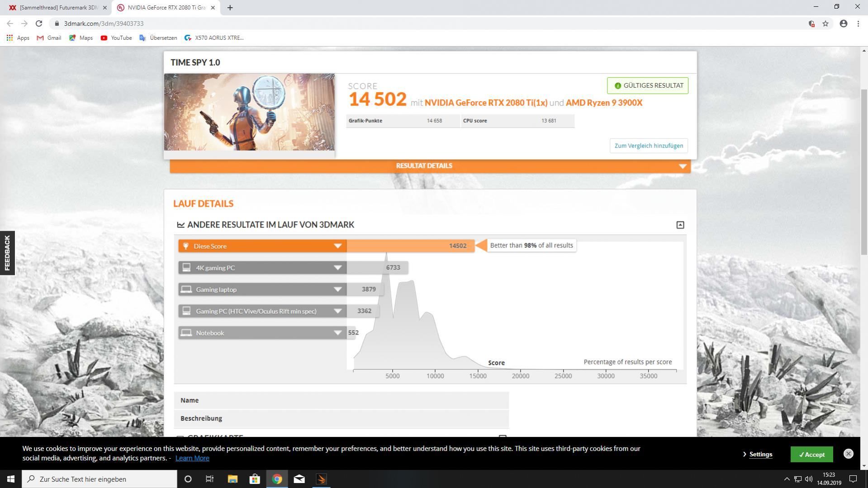Click the Learn More cookie link
The image size is (868, 488).
(192, 458)
